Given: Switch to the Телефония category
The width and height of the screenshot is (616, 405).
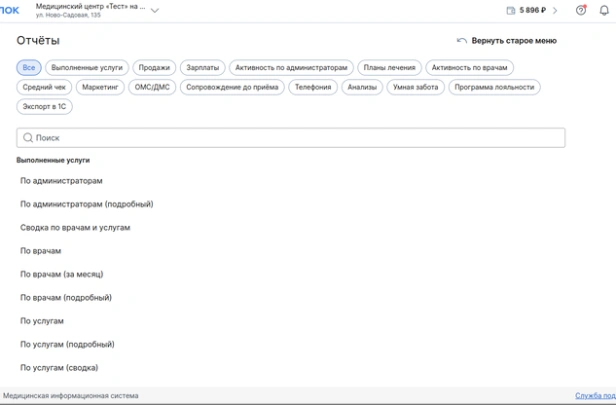Looking at the screenshot, I should 312,87.
